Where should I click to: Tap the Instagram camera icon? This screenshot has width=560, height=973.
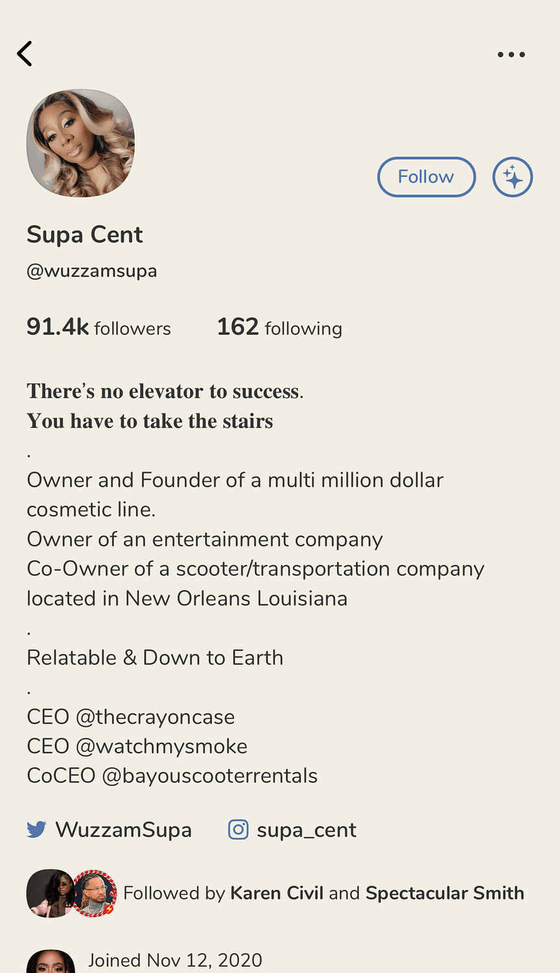point(238,830)
